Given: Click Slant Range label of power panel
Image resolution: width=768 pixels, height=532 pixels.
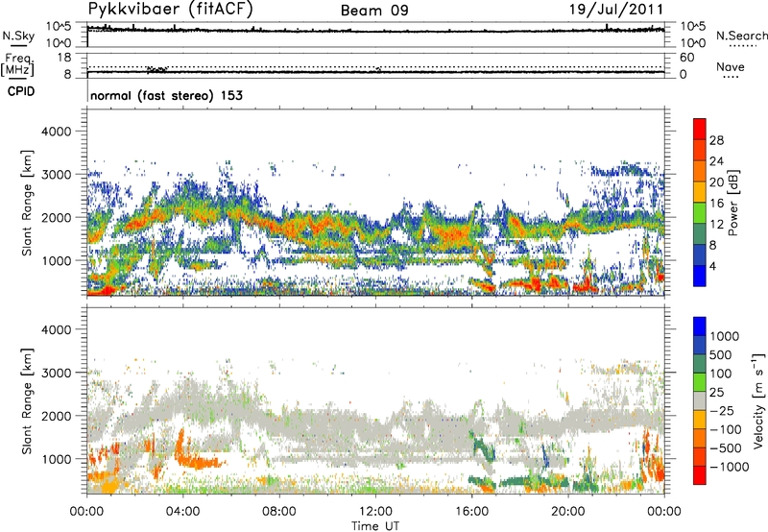Looking at the screenshot, I should [27, 203].
